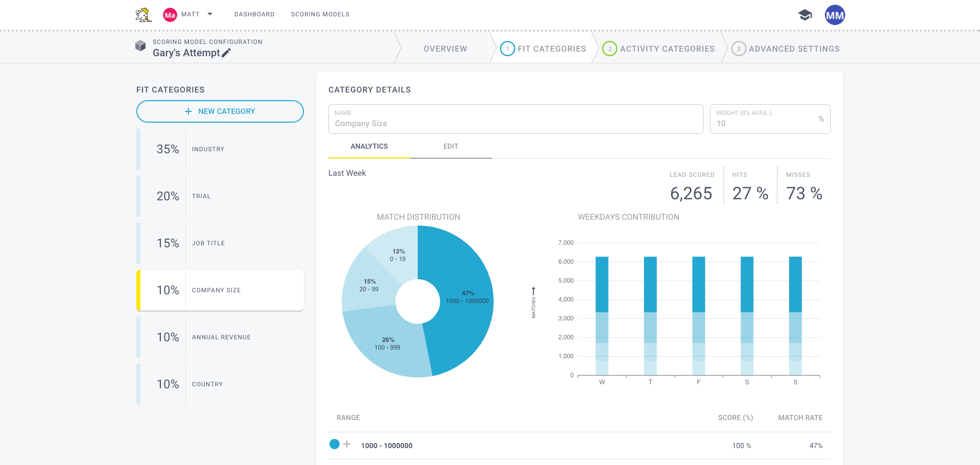Go to Scoring Models menu

[320, 14]
